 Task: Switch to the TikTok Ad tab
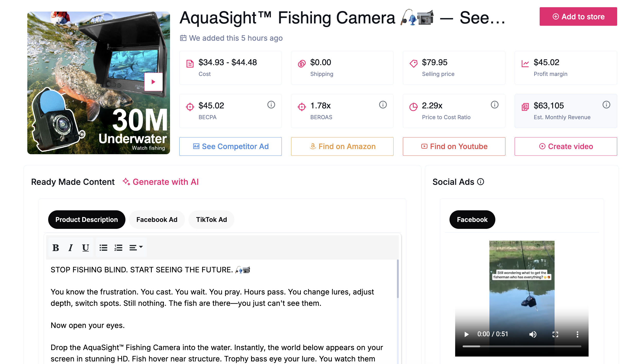pos(211,220)
